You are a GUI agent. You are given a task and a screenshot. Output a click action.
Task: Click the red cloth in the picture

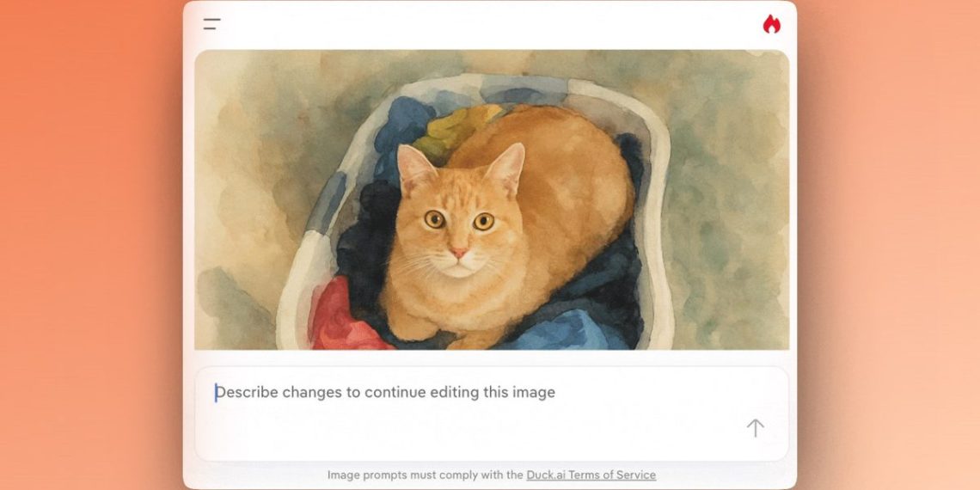[x=340, y=319]
